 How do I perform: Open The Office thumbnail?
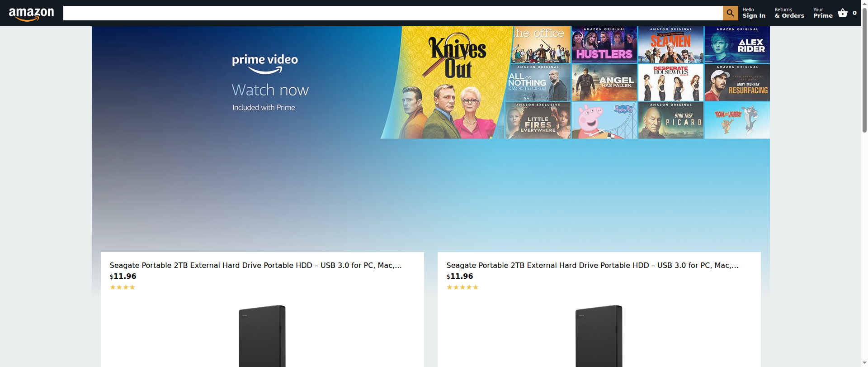click(541, 44)
